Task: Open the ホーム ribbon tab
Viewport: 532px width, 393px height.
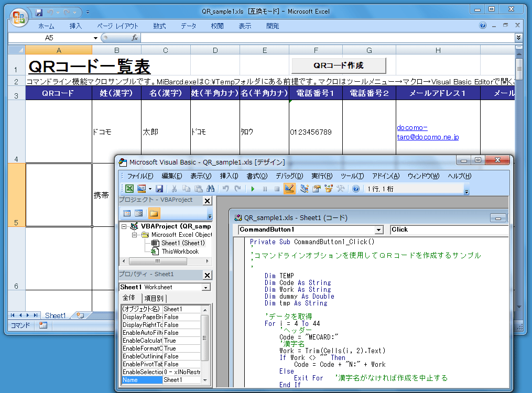Action: coord(46,26)
